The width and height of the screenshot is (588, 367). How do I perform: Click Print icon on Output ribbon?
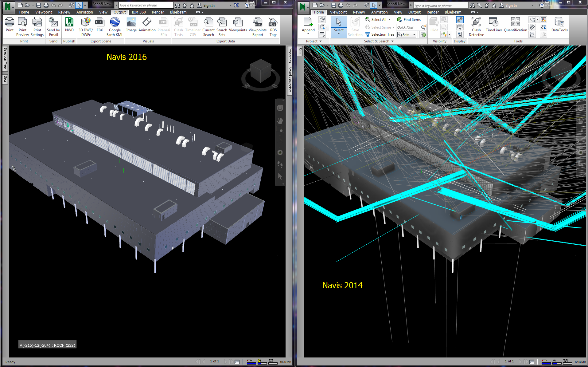[10, 25]
